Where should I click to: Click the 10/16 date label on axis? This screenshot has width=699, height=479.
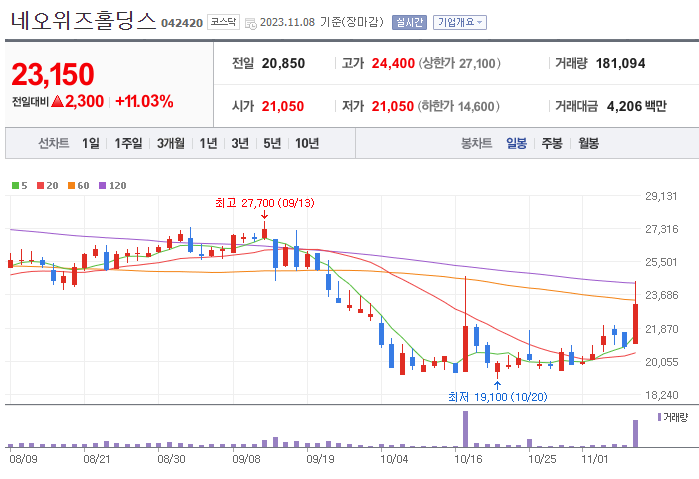pyautogui.click(x=468, y=459)
